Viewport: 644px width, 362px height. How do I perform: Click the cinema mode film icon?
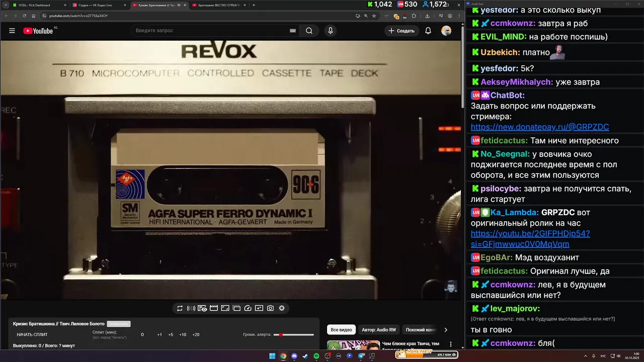point(214,308)
